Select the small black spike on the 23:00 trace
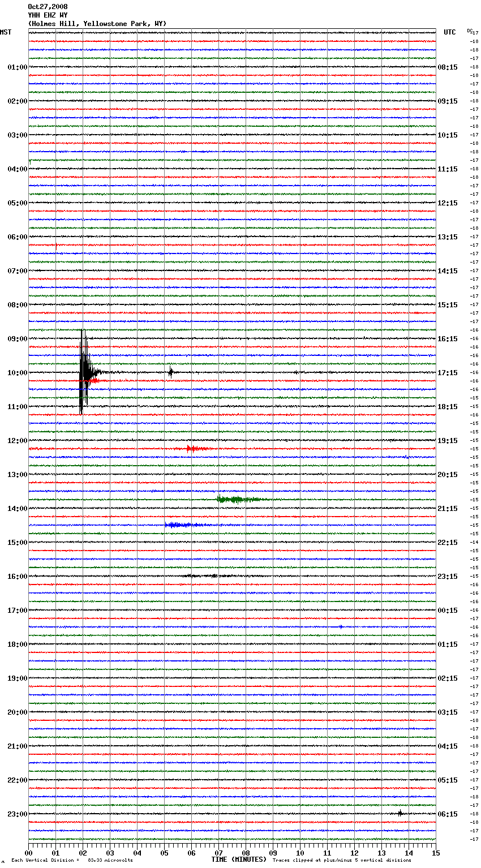481x868 pixels. point(400,813)
